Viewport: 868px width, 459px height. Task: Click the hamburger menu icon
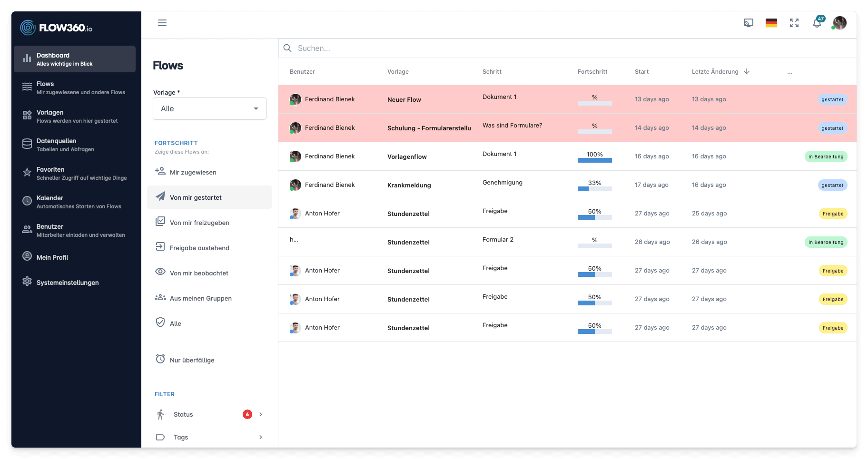tap(162, 23)
